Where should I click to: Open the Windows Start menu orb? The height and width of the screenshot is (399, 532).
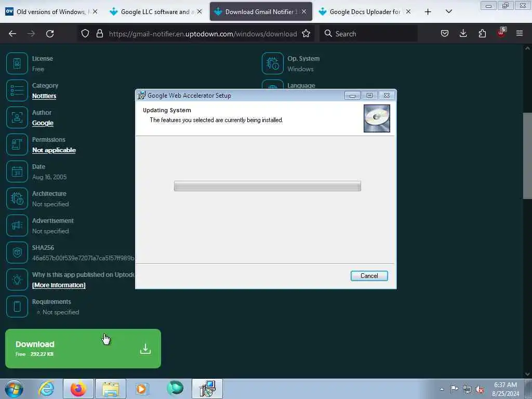[14, 389]
